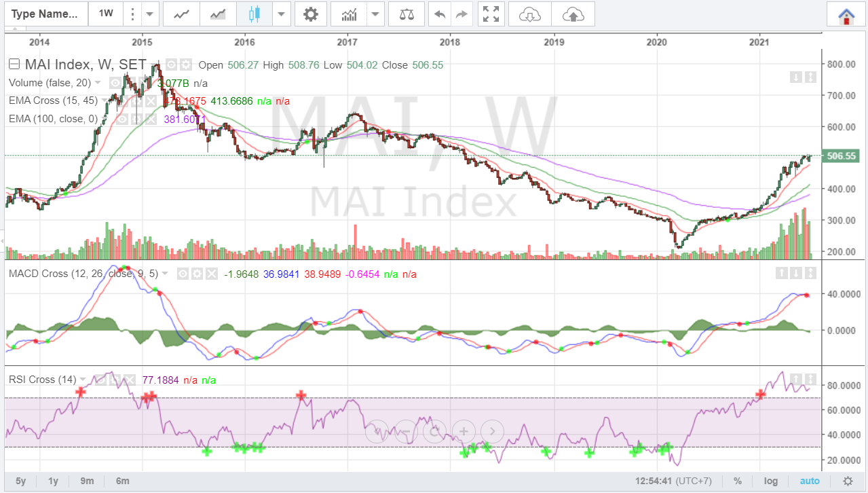Save chart to cloud (upload icon)
The height and width of the screenshot is (493, 868).
point(573,14)
